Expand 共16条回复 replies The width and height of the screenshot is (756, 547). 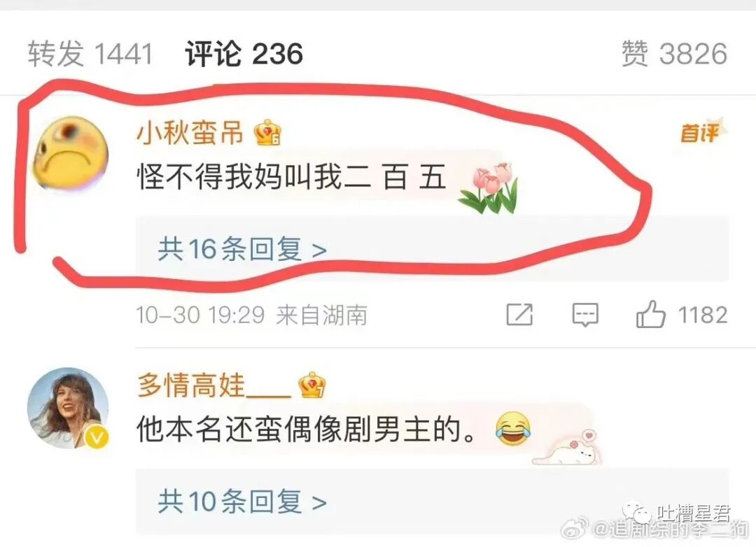[x=242, y=249]
